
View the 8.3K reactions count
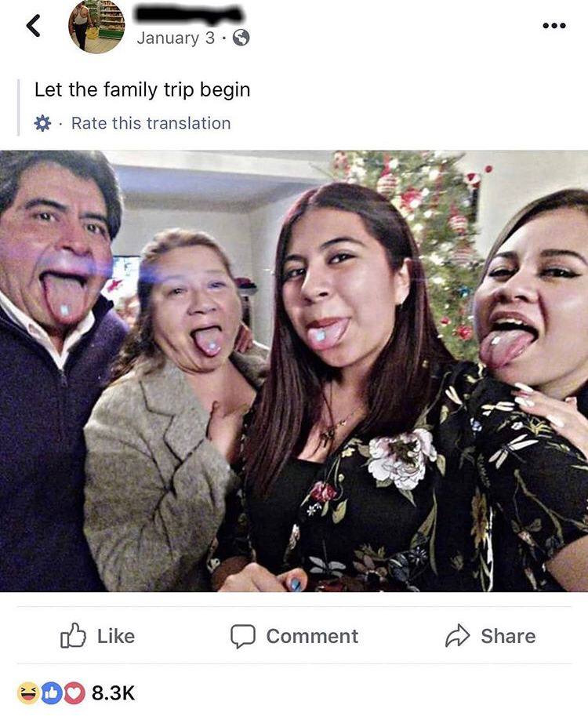point(113,692)
